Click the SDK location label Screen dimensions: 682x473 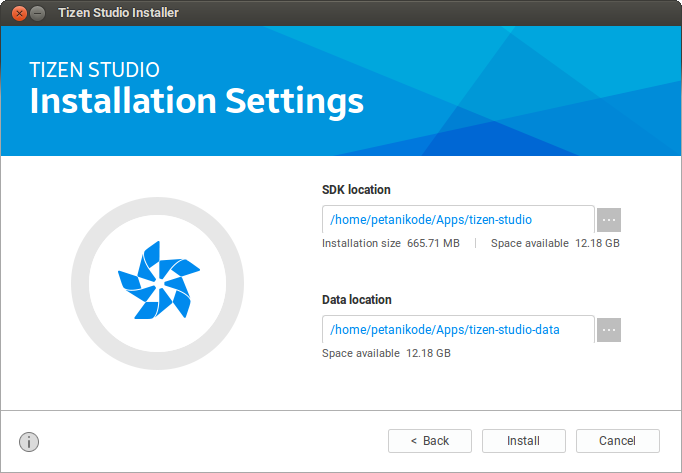[x=356, y=190]
